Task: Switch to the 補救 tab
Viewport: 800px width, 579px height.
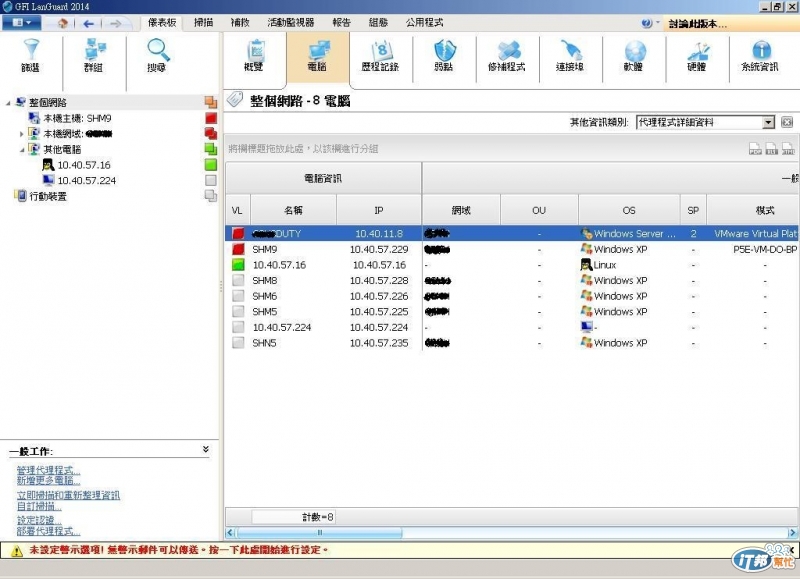Action: [240, 22]
